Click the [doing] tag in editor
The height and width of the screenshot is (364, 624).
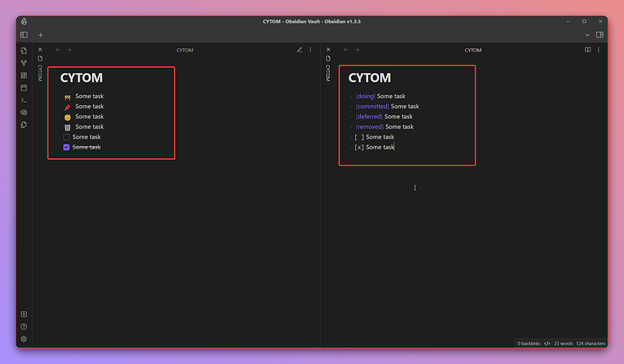(x=365, y=97)
